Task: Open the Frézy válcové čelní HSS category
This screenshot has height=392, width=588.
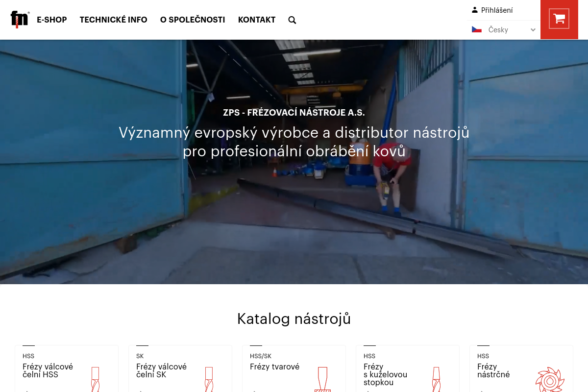Action: click(67, 368)
